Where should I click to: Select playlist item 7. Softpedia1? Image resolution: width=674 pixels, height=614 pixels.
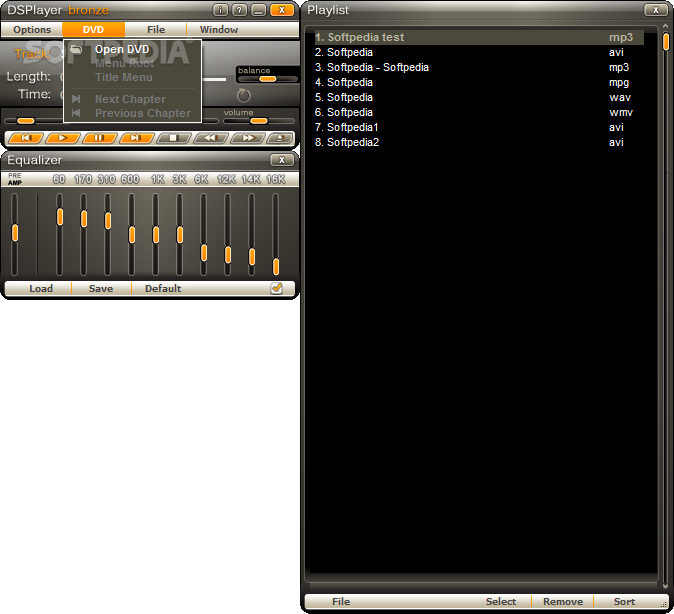click(x=479, y=128)
